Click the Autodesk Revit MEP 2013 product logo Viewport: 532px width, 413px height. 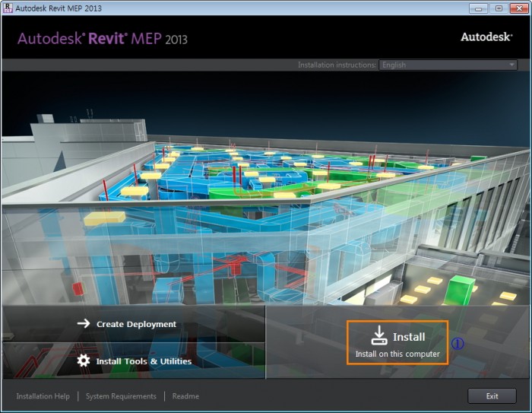point(102,38)
